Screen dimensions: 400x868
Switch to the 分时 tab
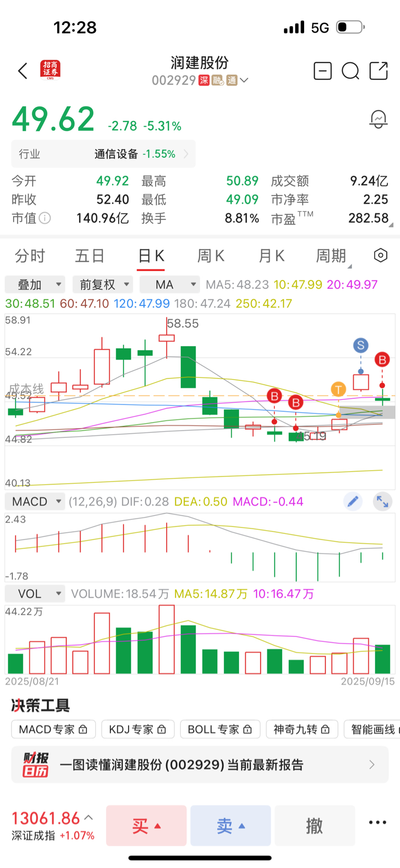click(x=30, y=256)
